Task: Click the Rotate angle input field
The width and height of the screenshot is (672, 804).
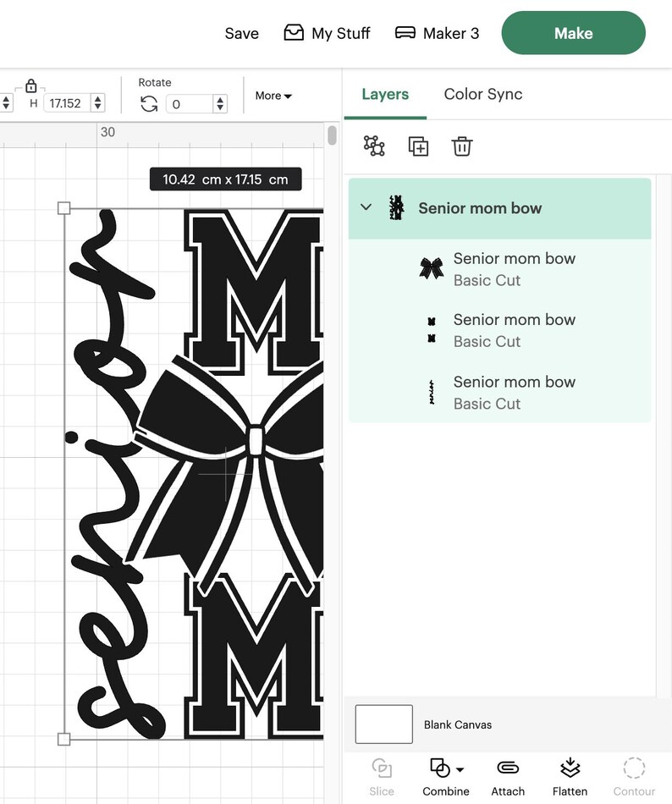Action: coord(189,104)
